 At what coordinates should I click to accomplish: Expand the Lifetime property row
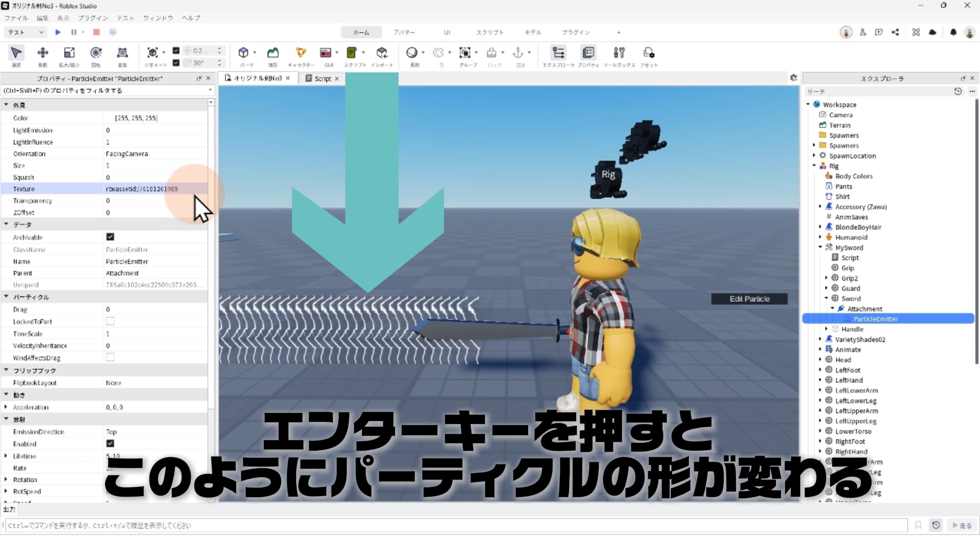pos(6,456)
